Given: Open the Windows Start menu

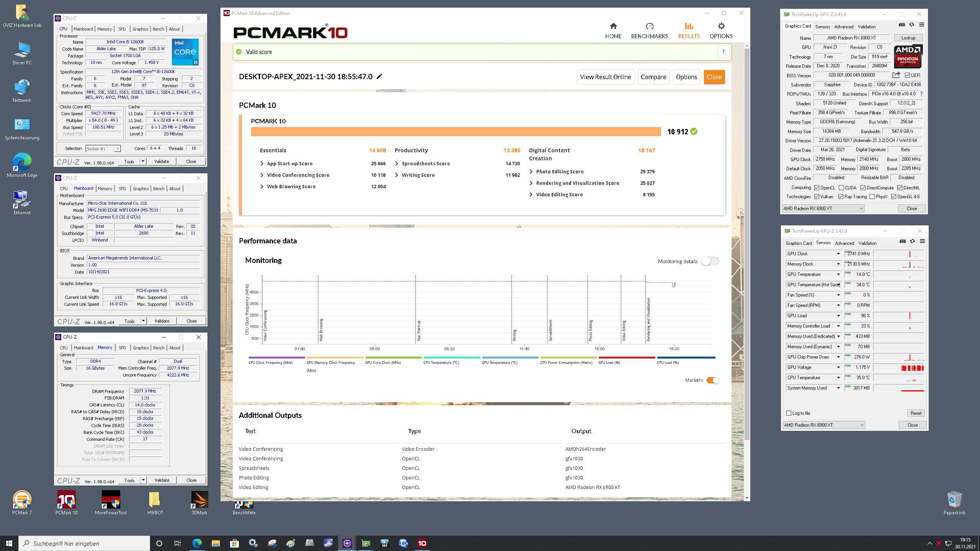Looking at the screenshot, I should tap(9, 543).
